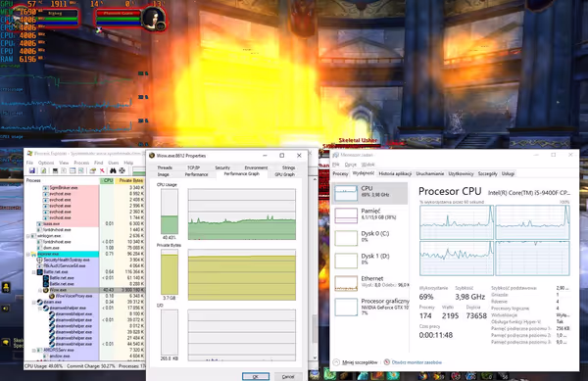The height and width of the screenshot is (381, 588).
Task: Open the File menu in Process Explorer
Action: pos(29,163)
